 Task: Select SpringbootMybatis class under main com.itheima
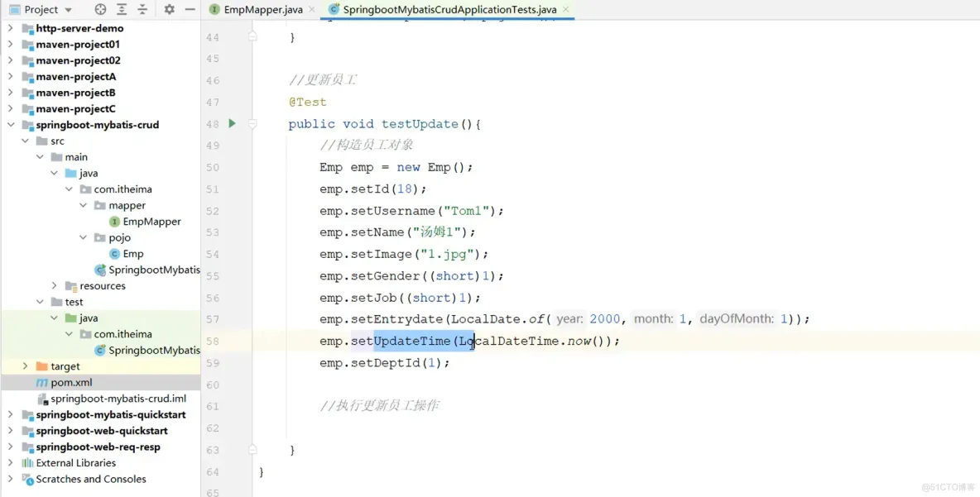(x=154, y=270)
